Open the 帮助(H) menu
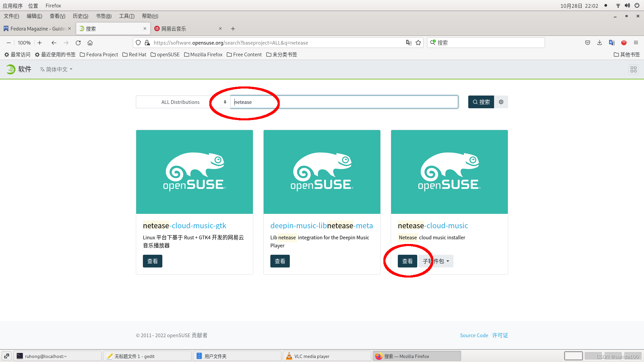The image size is (644, 362). coord(150,16)
